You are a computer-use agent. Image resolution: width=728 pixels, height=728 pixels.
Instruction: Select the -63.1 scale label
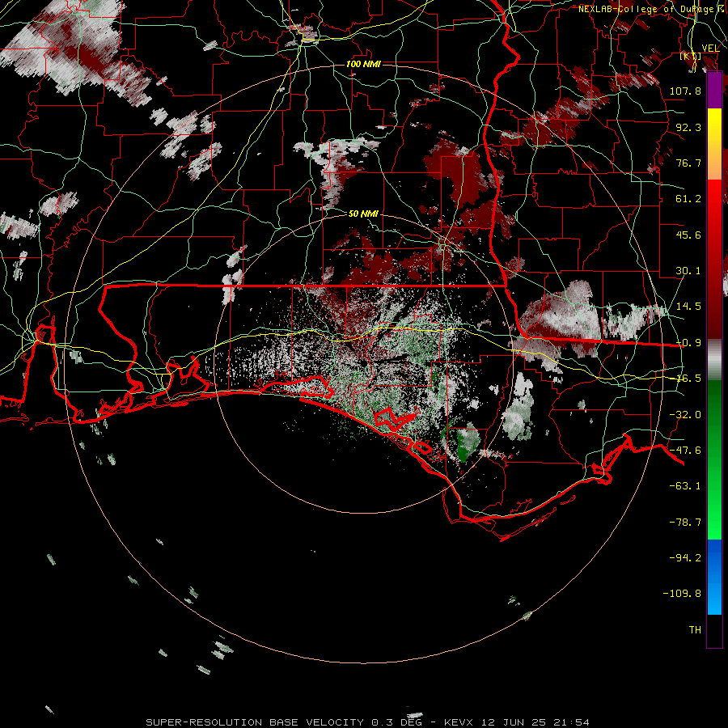pyautogui.click(x=685, y=486)
